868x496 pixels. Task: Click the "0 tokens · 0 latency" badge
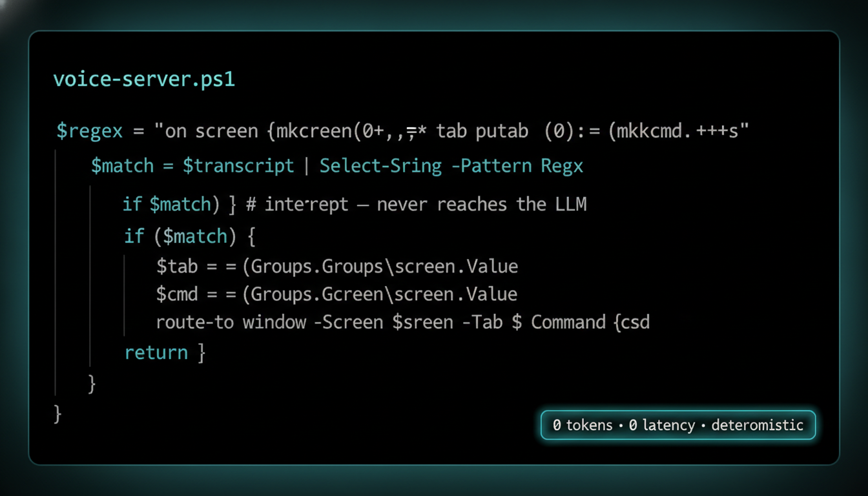point(678,426)
